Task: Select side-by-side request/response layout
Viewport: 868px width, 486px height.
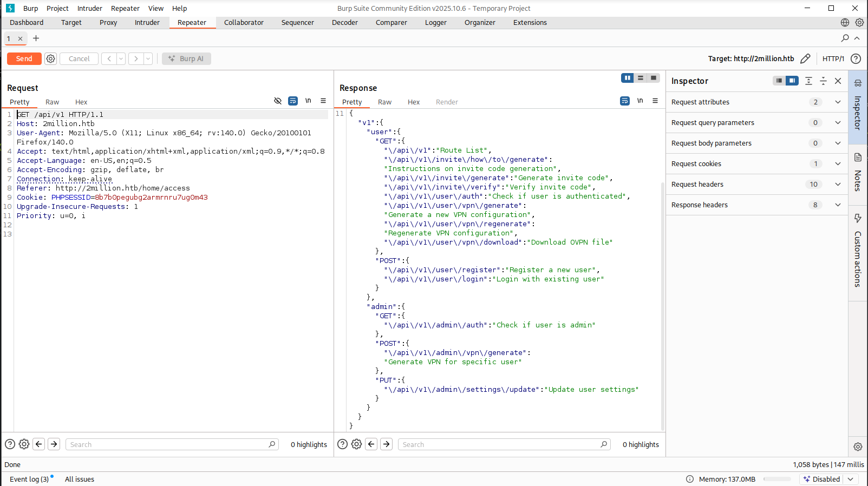Action: coord(628,78)
